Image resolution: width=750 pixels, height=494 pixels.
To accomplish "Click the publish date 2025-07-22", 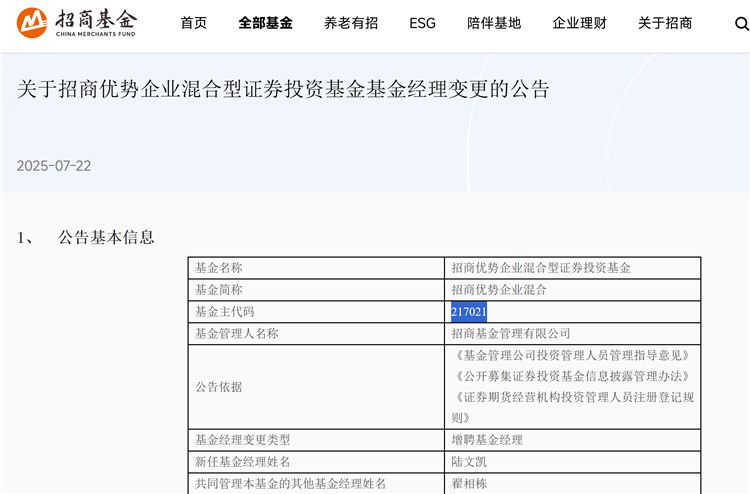I will (54, 166).
